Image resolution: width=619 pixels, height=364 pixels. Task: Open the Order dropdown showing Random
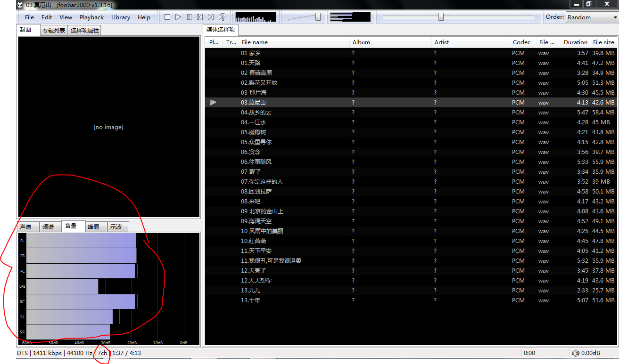(x=591, y=17)
